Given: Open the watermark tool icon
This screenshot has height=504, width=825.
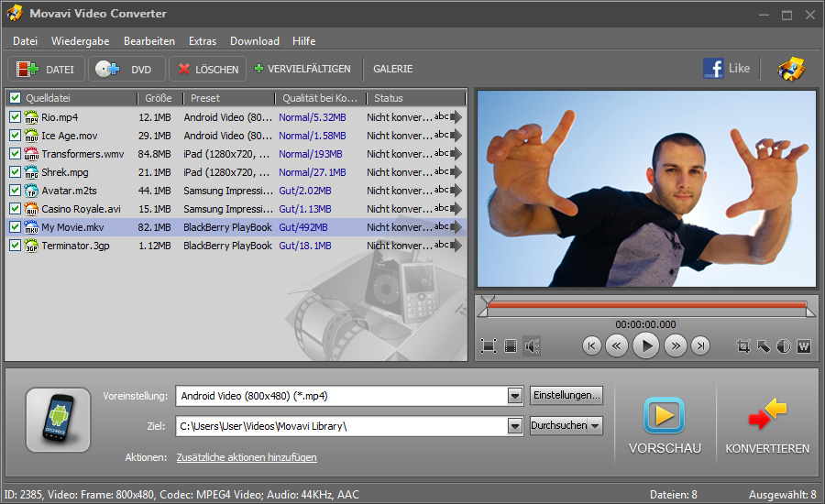Looking at the screenshot, I should point(804,345).
